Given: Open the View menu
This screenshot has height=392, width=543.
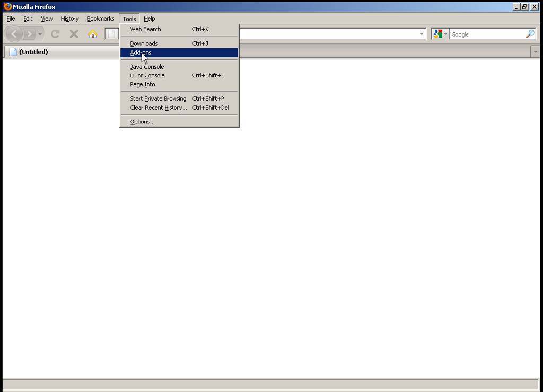Looking at the screenshot, I should click(x=47, y=19).
